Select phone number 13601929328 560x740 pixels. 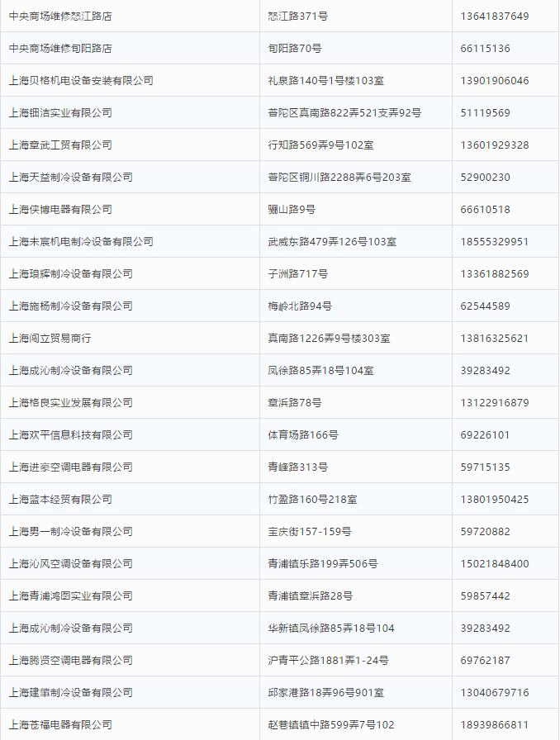495,145
